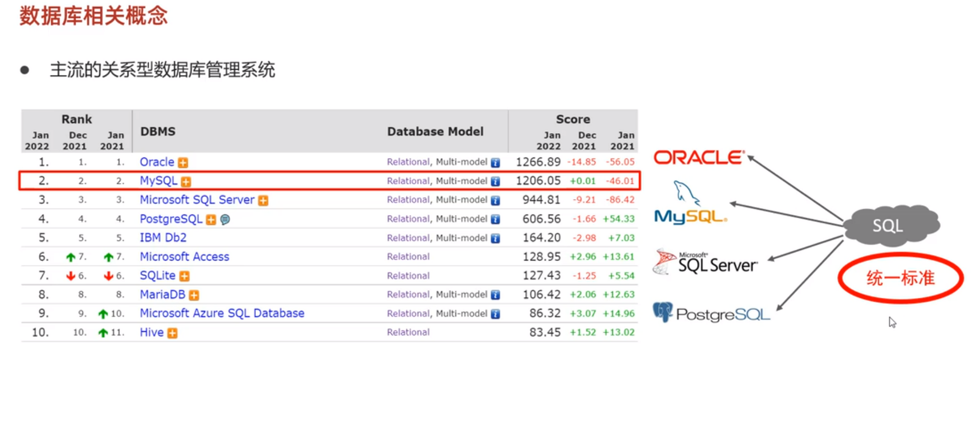Click the orange plus icon next to MySQL
This screenshot has height=421, width=980.
click(x=186, y=182)
